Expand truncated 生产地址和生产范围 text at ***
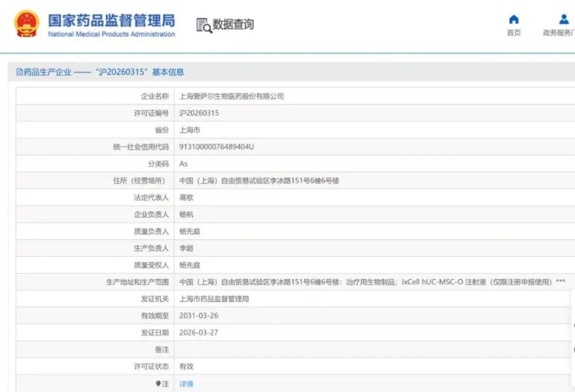 pyautogui.click(x=560, y=282)
